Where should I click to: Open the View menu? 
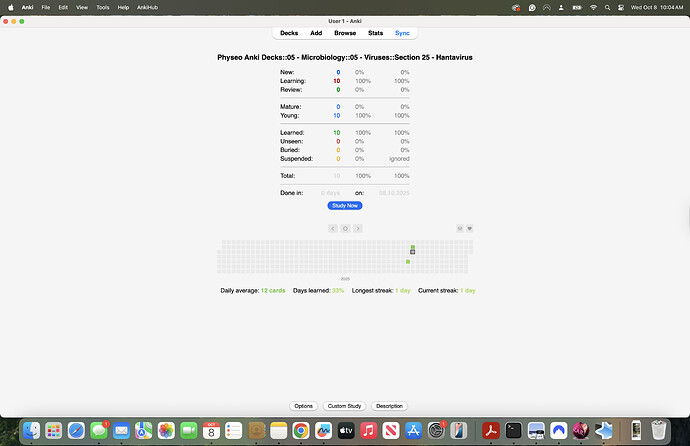[x=82, y=7]
